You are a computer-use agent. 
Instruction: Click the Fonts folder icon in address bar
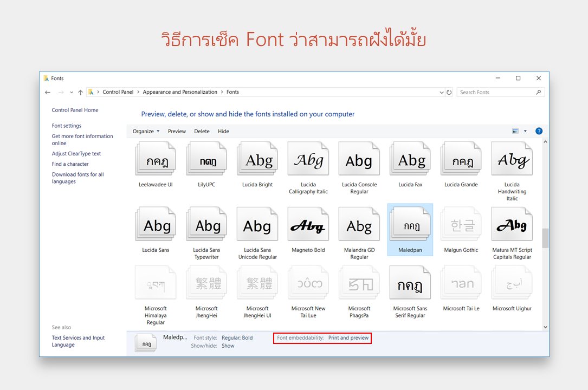click(91, 92)
